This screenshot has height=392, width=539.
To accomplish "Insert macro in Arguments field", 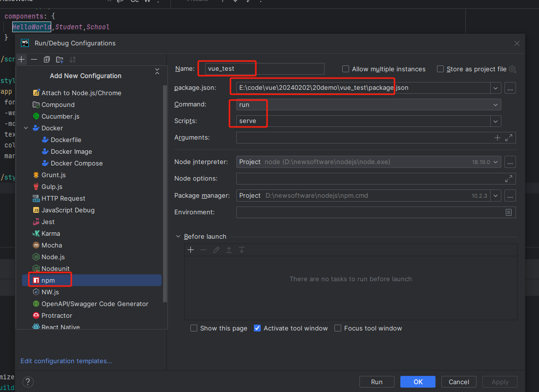I will (497, 138).
